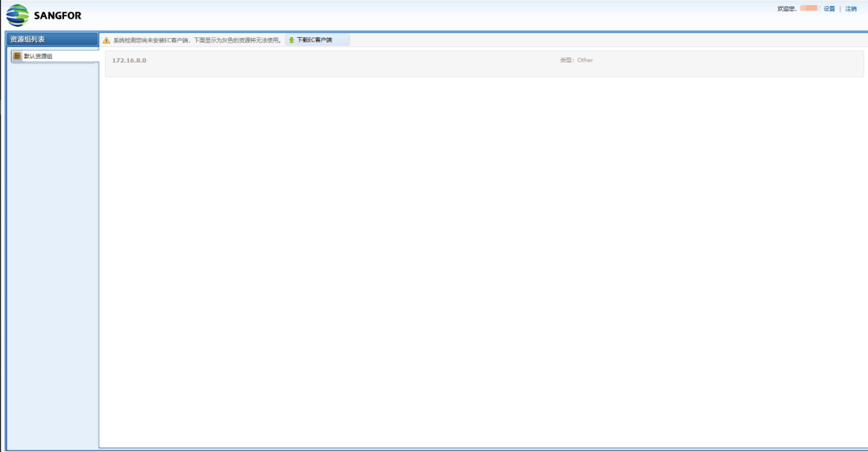The height and width of the screenshot is (452, 868).
Task: Log out using 注销 link
Action: click(x=851, y=9)
